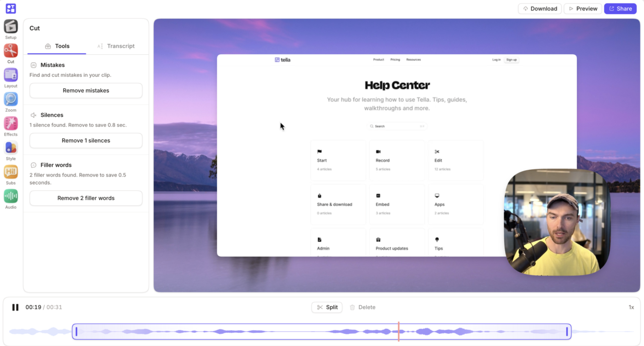The image size is (644, 346).
Task: Open the Subs subtitles icon
Action: [11, 172]
